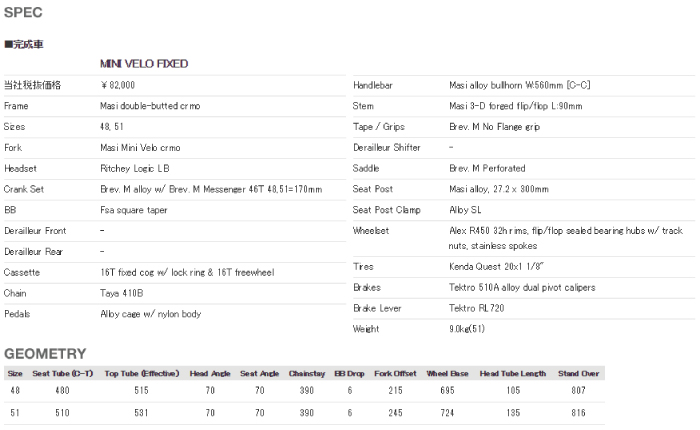This screenshot has height=430, width=700.
Task: Select 'Brev. M No Flange grip' value
Action: (495, 127)
